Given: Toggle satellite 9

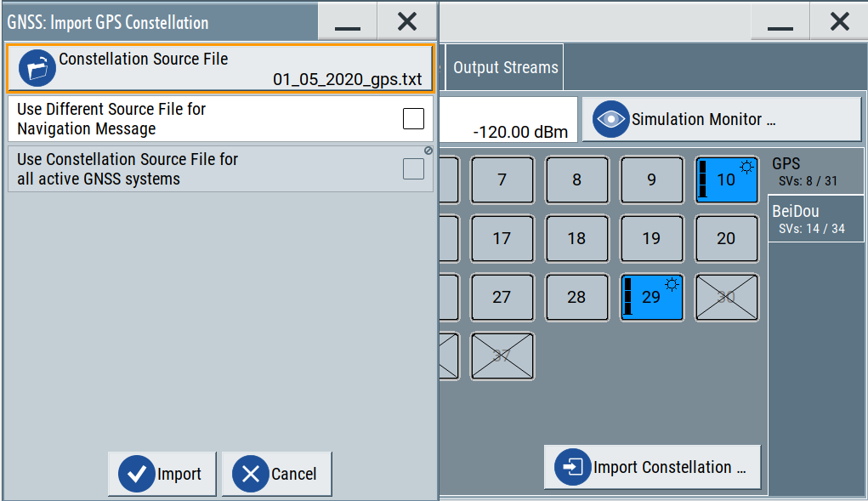Looking at the screenshot, I should coord(651,180).
